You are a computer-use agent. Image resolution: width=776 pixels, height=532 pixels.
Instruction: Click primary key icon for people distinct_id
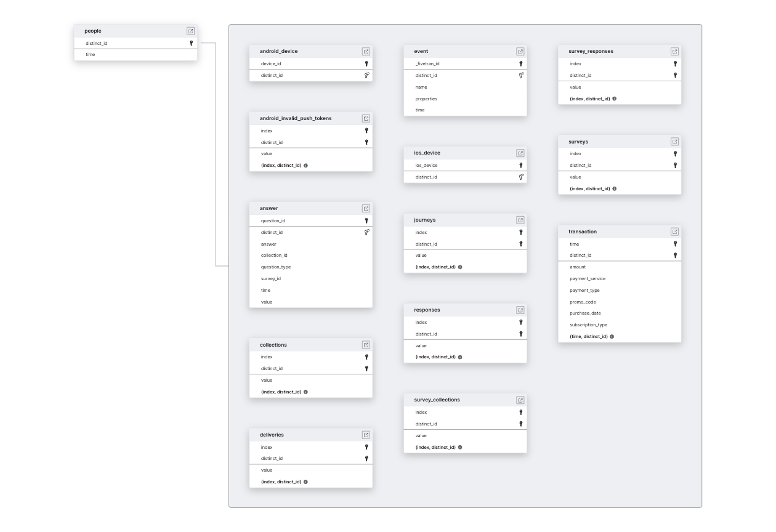[x=191, y=43]
